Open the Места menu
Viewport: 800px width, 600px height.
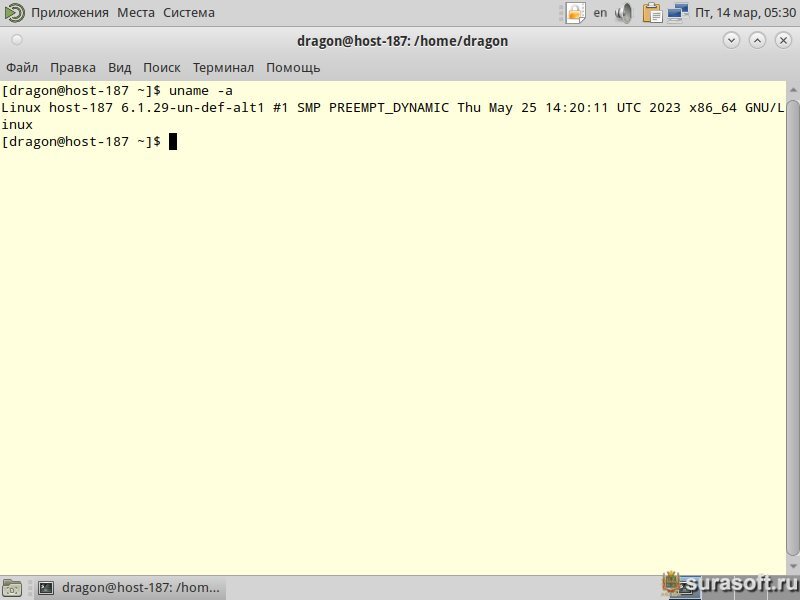pos(136,13)
